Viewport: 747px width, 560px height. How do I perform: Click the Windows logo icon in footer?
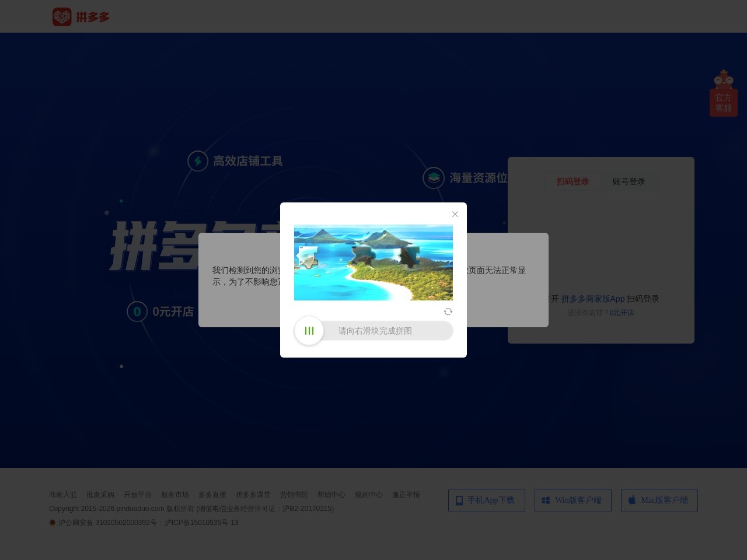click(546, 501)
